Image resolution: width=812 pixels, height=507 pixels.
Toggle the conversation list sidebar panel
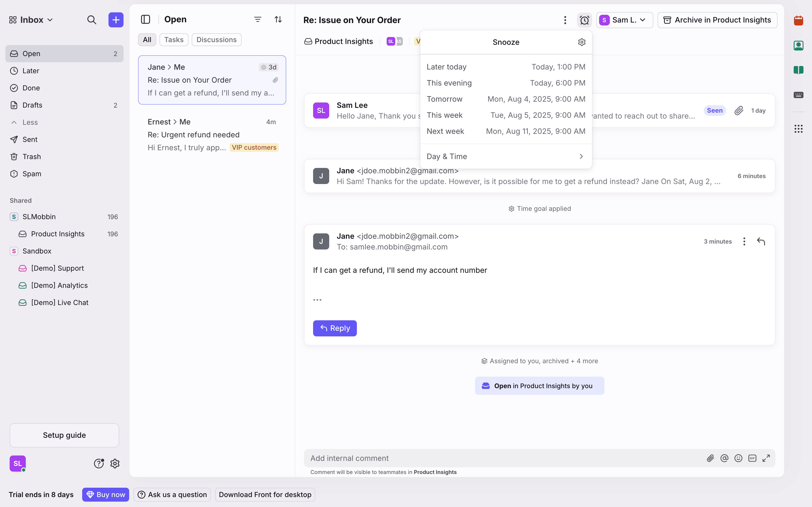(145, 19)
